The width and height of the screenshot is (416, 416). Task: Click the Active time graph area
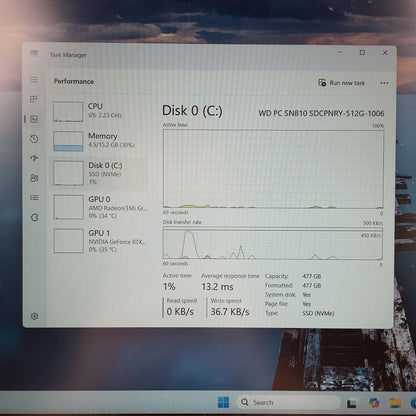click(273, 169)
